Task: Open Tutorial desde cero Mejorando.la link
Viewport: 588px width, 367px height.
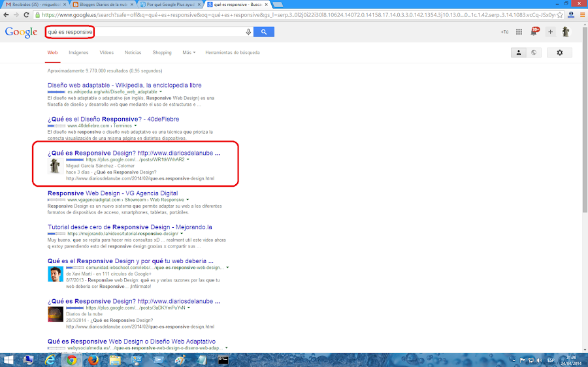Action: coord(130,227)
